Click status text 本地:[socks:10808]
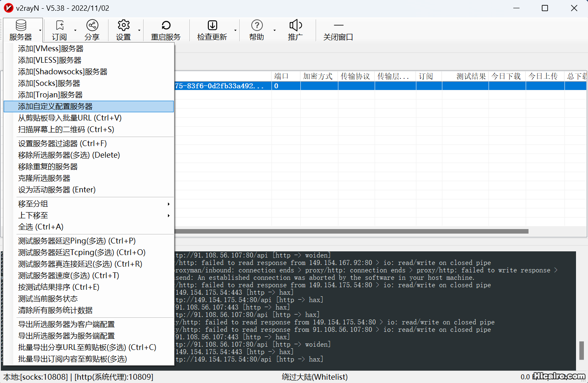The image size is (588, 383). coord(35,377)
